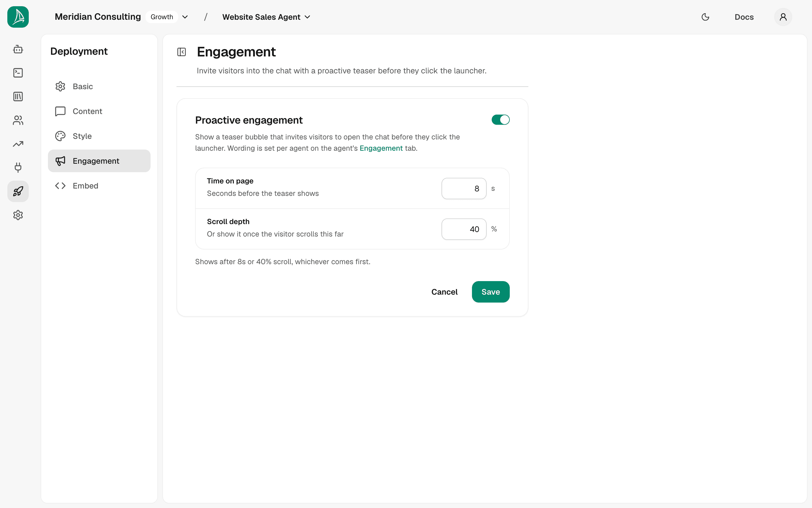Click the 'Proactive engagement' heading
Viewport: 812px width, 508px height.
[249, 120]
